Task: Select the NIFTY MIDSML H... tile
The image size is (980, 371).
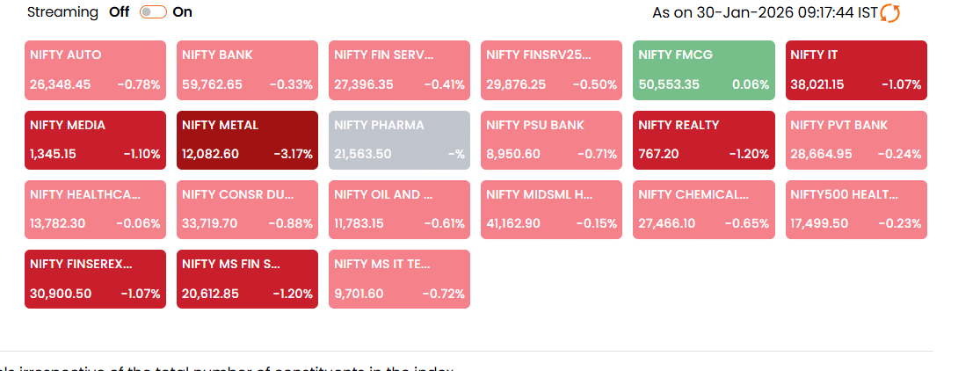Action: 551,209
